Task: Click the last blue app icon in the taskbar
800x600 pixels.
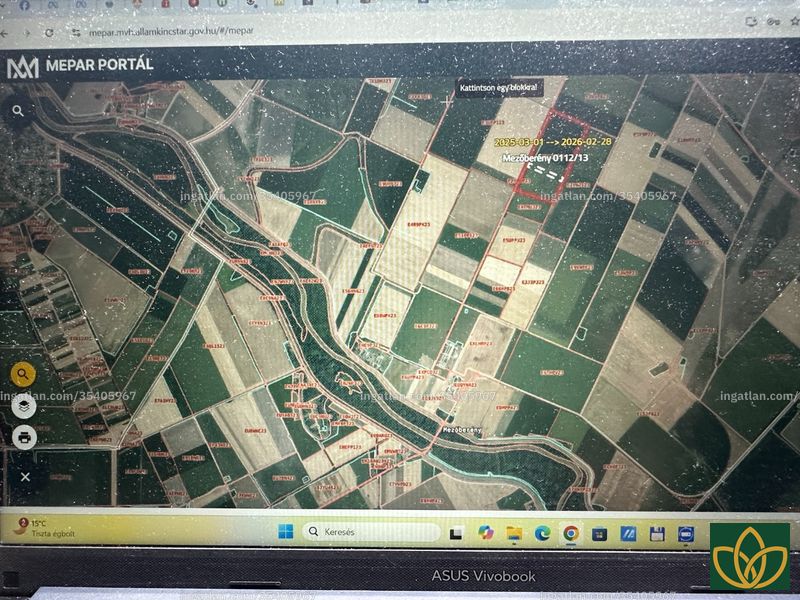Action: 686,534
